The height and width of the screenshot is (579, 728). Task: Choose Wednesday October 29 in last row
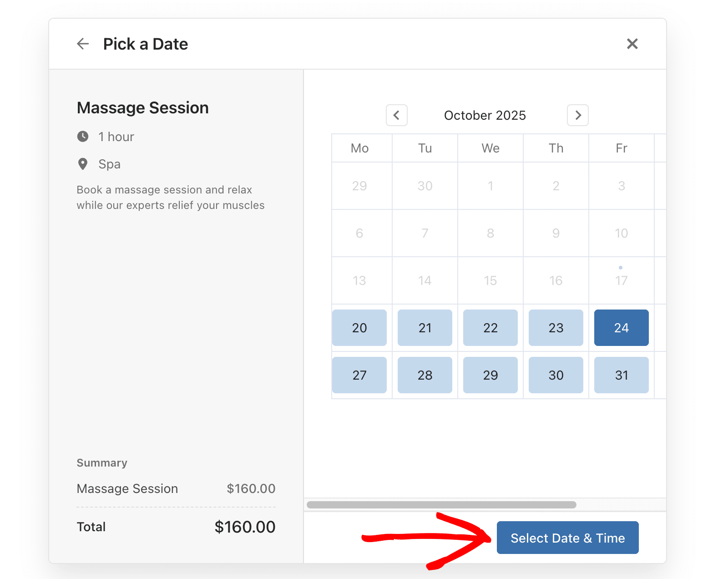coord(490,375)
